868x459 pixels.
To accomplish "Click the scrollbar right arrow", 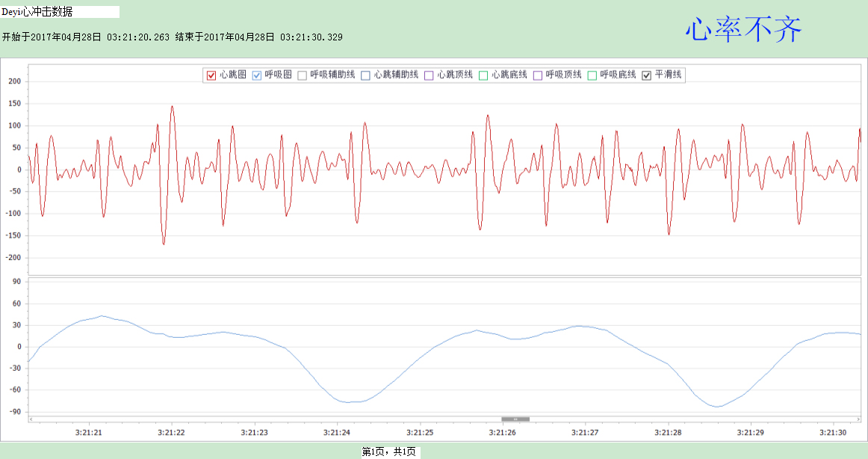I will pyautogui.click(x=858, y=419).
